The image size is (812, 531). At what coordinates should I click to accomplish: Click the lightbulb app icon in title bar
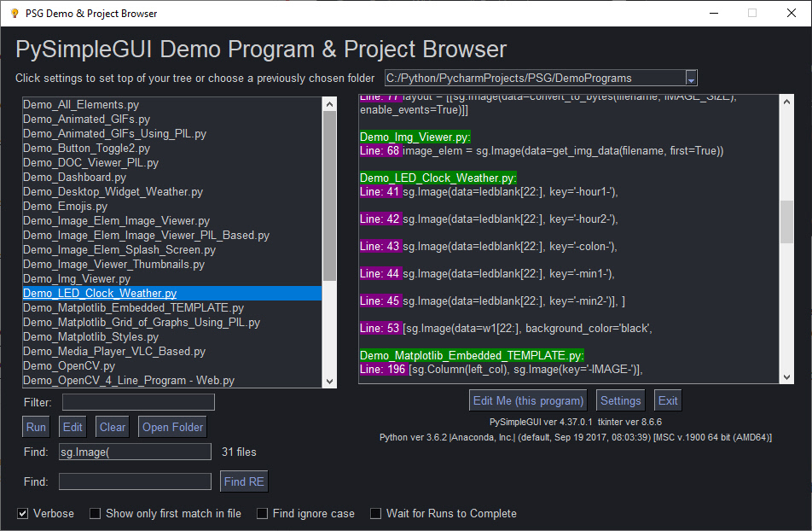pos(14,13)
